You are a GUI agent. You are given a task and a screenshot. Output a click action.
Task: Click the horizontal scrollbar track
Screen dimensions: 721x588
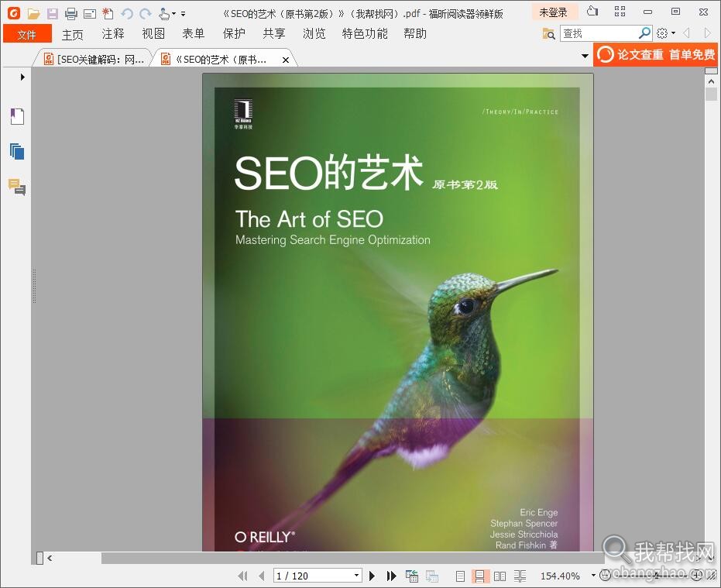tap(352, 558)
